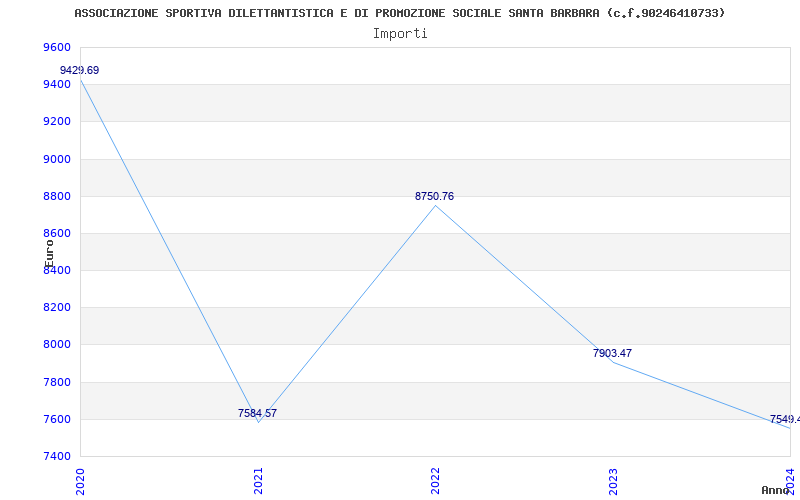Click the 9600 y-axis tick label

tap(58, 47)
